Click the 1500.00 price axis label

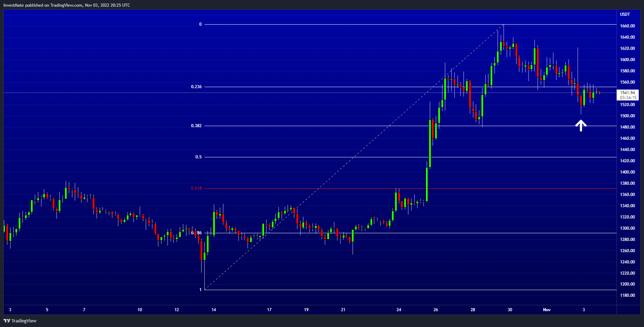coord(627,116)
